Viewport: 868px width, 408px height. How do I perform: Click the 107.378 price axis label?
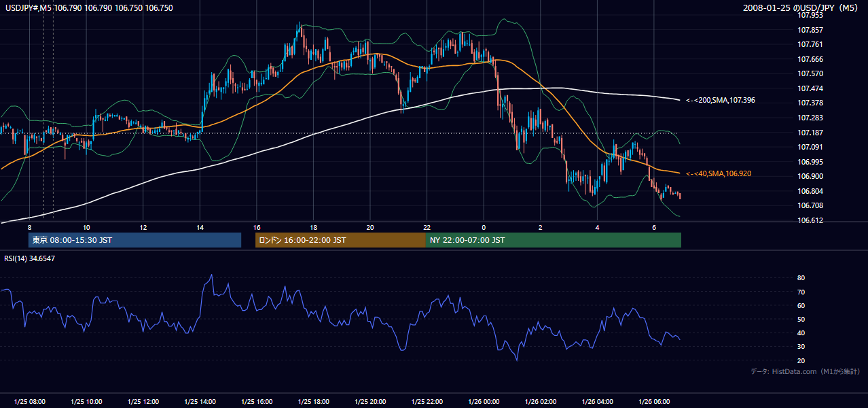click(810, 103)
